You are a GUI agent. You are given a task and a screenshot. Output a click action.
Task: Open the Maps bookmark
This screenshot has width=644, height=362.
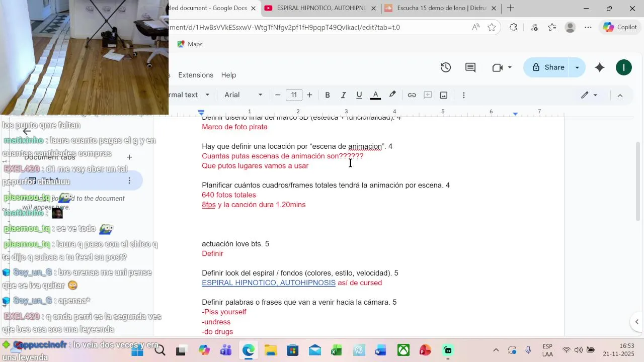click(x=190, y=44)
